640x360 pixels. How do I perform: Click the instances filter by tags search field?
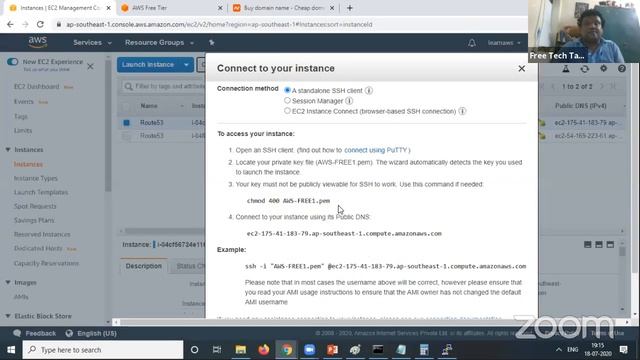pyautogui.click(x=163, y=86)
